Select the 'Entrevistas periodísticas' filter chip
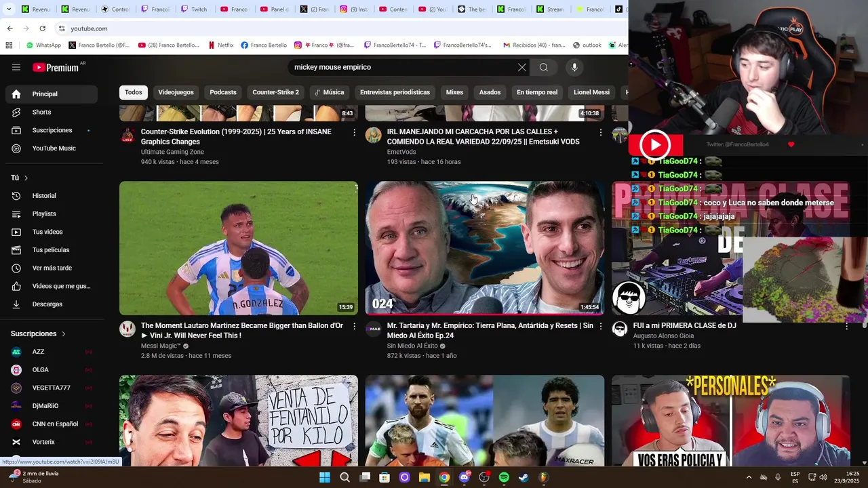The width and height of the screenshot is (868, 488). click(x=395, y=92)
